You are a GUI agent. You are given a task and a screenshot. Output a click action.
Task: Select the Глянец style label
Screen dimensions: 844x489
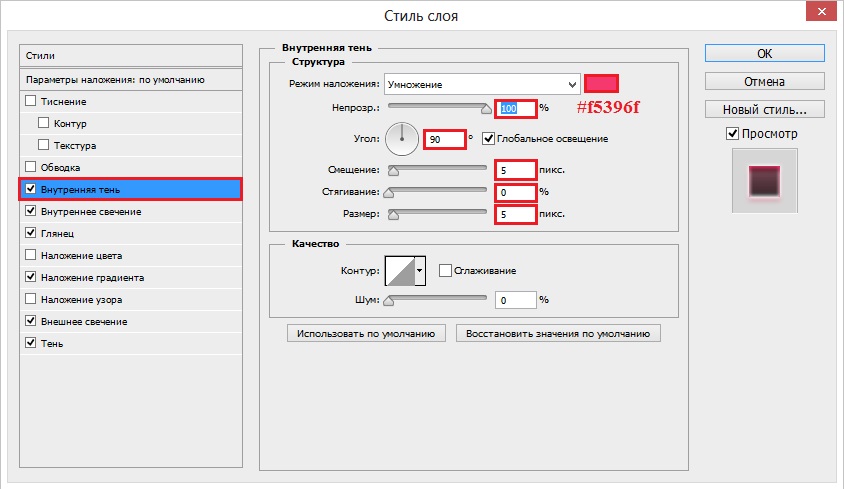58,234
